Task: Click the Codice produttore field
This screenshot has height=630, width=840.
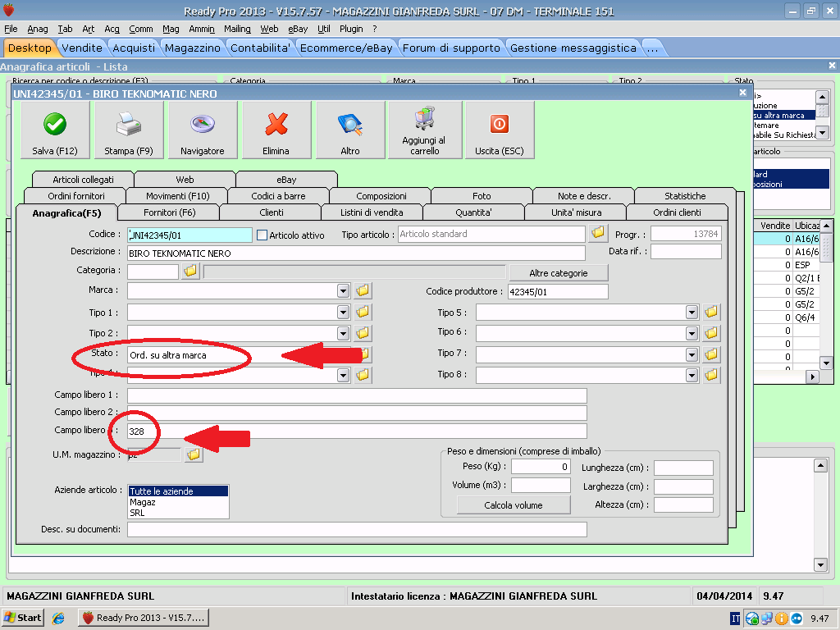Action: [558, 292]
